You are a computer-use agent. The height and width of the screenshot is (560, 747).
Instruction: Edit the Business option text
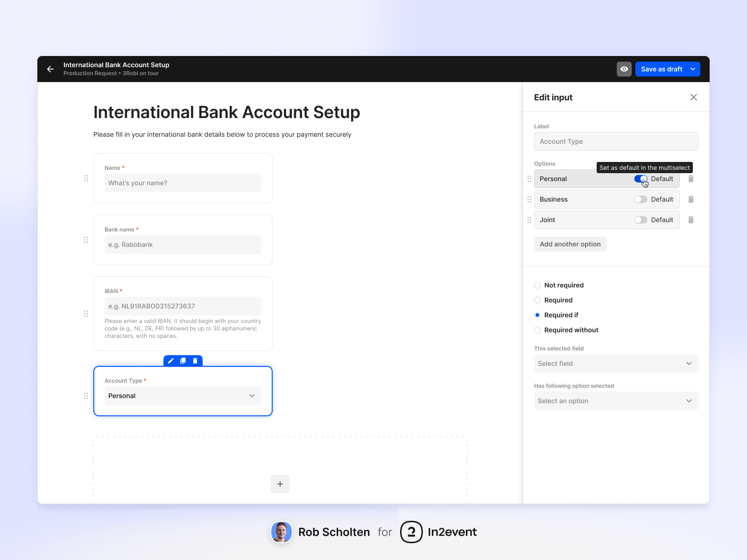tap(554, 199)
